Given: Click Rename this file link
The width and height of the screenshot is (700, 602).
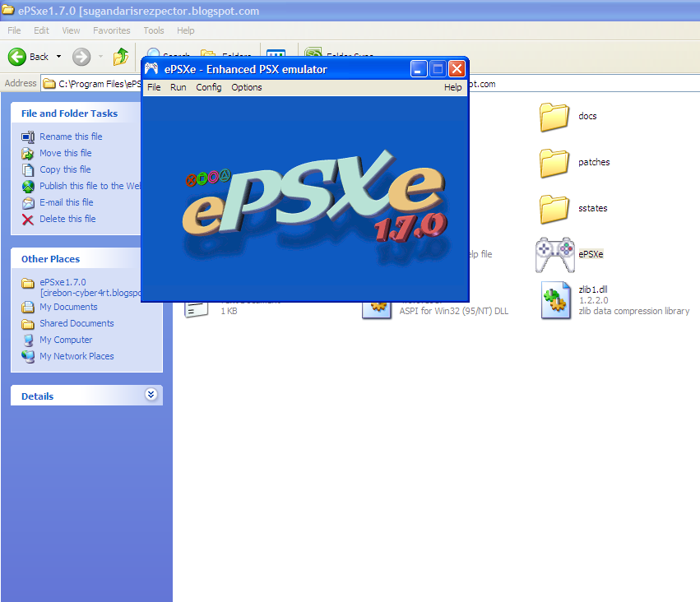Looking at the screenshot, I should (x=71, y=137).
